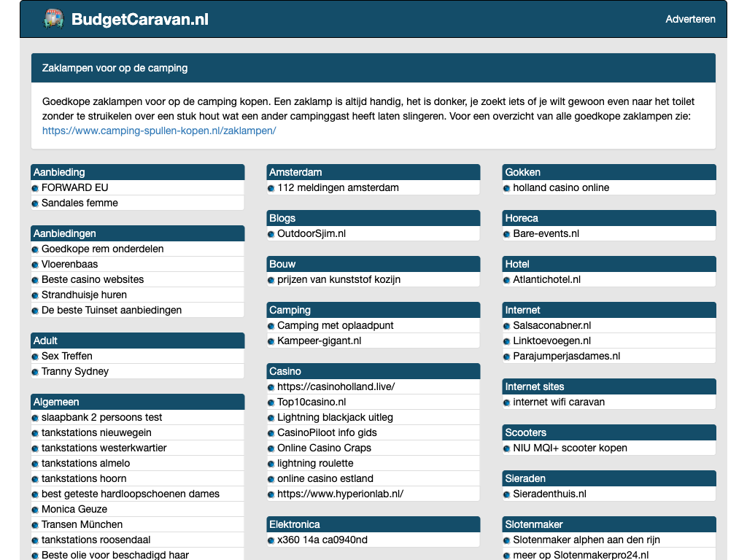Open the Atlantichotel.nl link
Screen dimensions: 747x560
point(546,279)
